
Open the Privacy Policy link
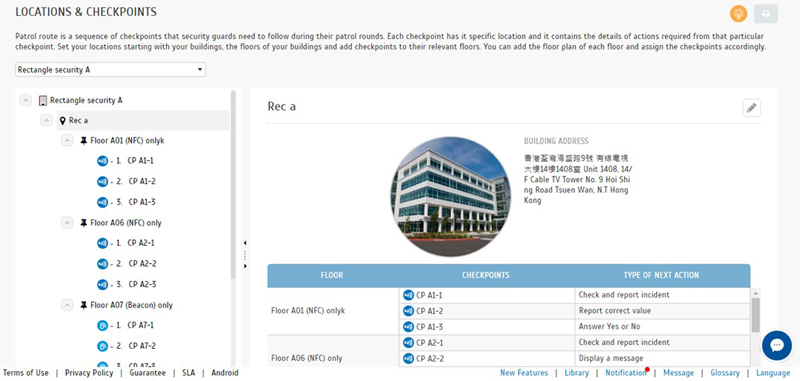89,373
